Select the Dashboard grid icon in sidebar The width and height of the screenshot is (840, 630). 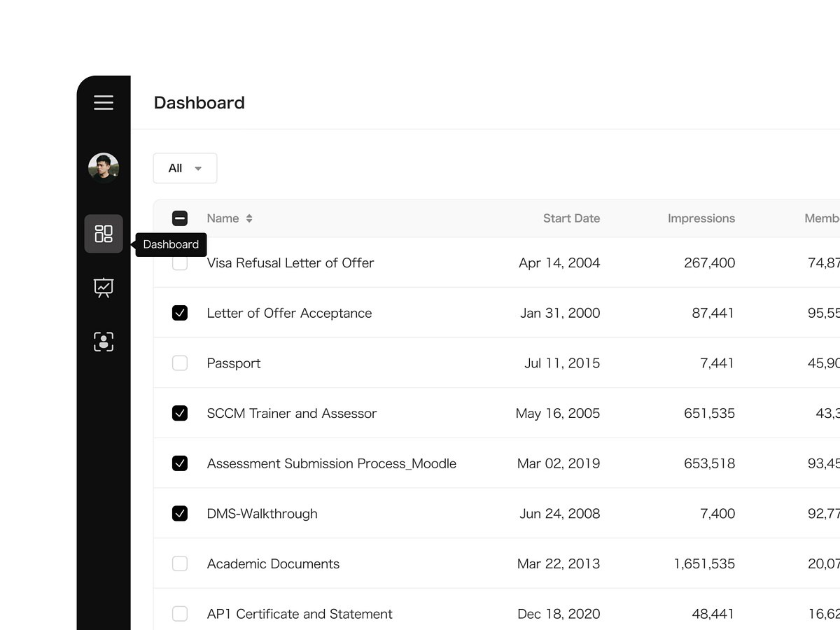click(x=104, y=234)
